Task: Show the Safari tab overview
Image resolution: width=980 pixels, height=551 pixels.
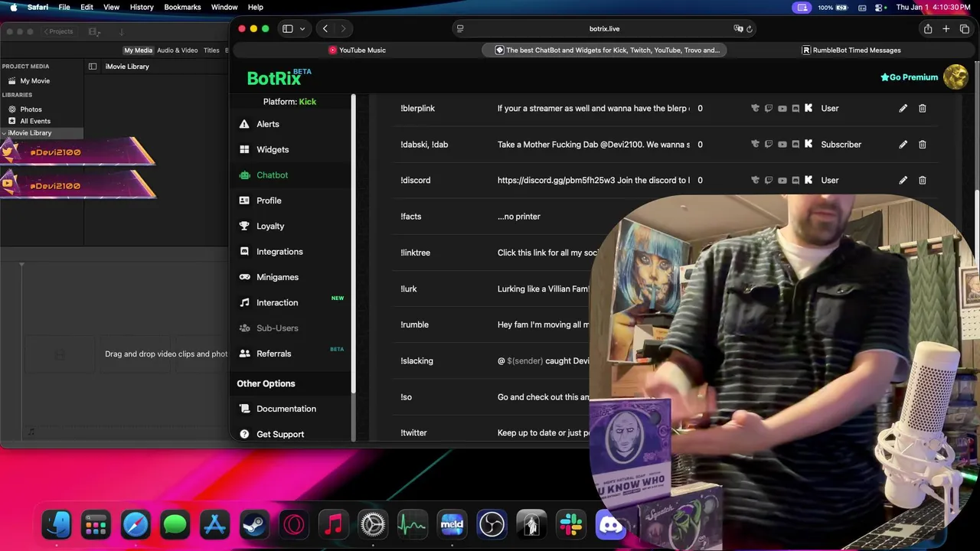Action: coord(964,28)
